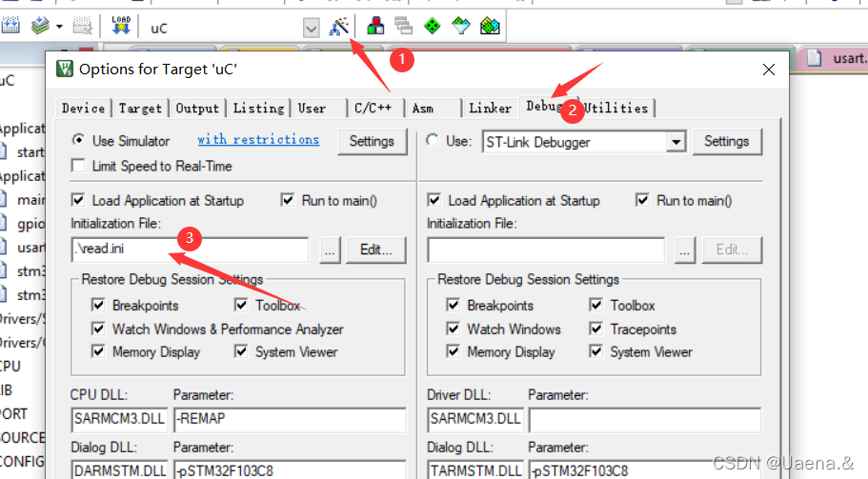
Task: Toggle ST-Link Toolbox checkbox
Action: [596, 305]
